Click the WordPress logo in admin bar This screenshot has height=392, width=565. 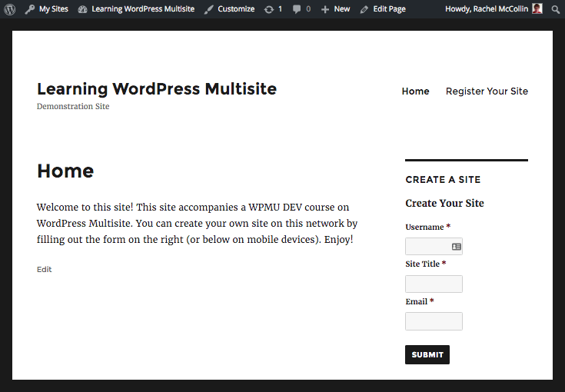10,9
